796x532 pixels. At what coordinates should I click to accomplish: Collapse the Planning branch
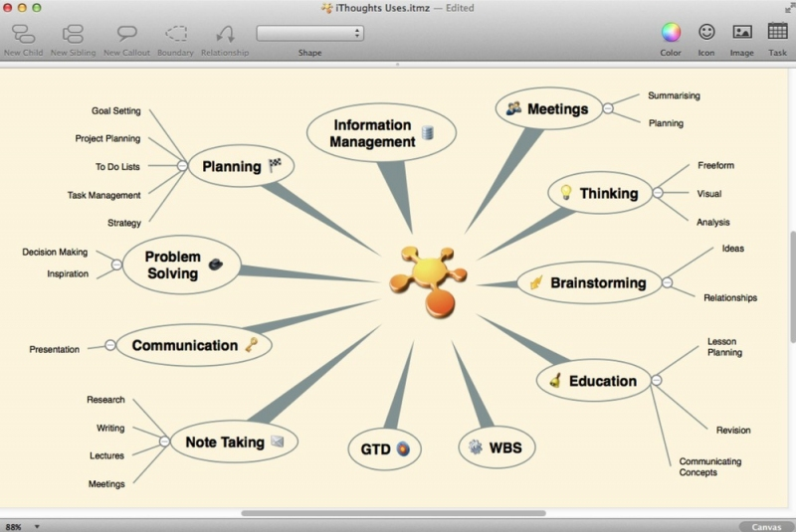(x=182, y=165)
